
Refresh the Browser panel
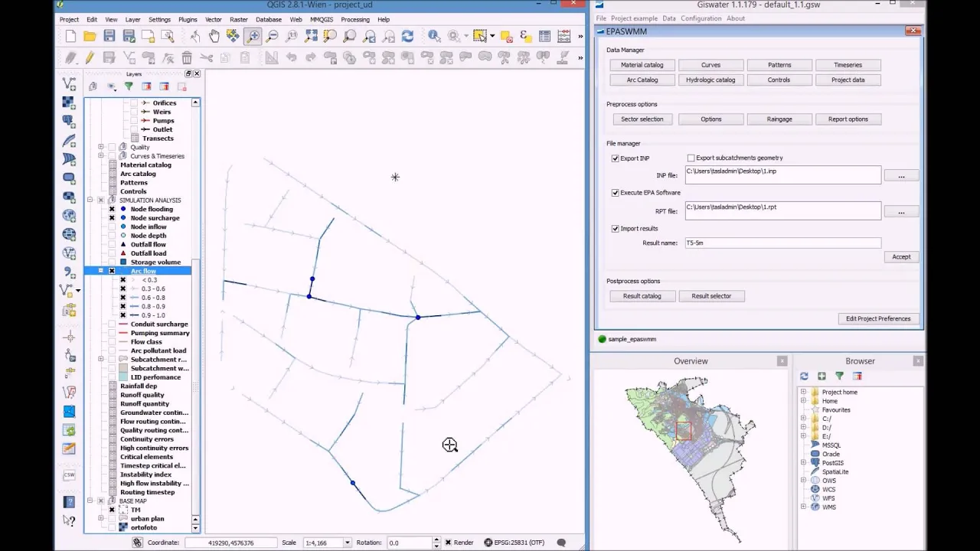pyautogui.click(x=804, y=376)
